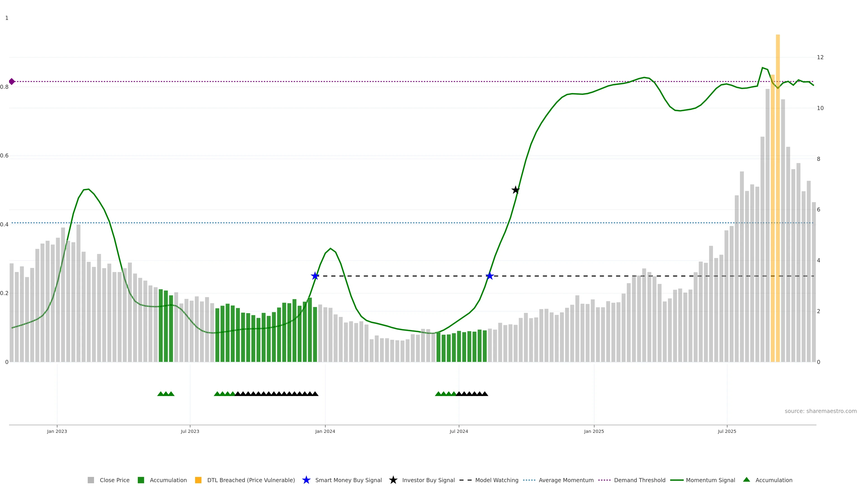
Task: Click the blue star marker after Jul 2024
Action: click(490, 276)
